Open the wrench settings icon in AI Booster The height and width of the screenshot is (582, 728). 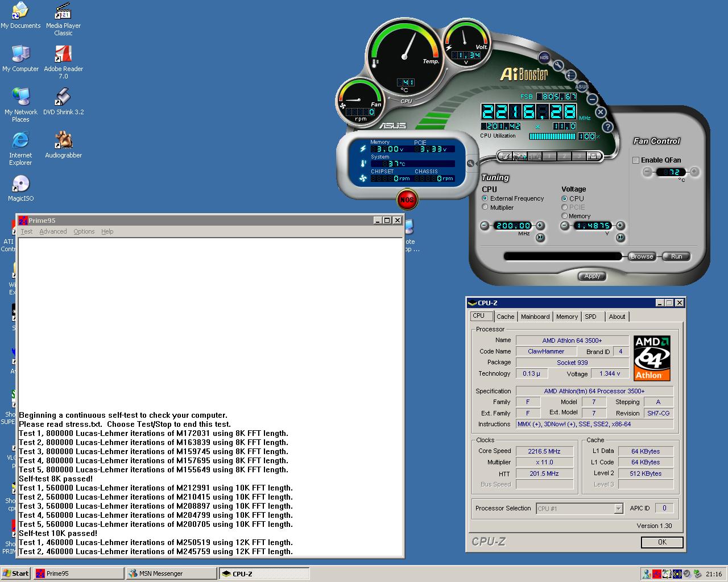tap(559, 65)
